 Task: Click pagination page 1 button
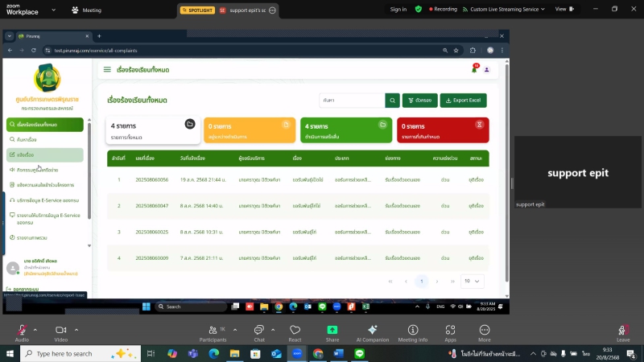(421, 281)
